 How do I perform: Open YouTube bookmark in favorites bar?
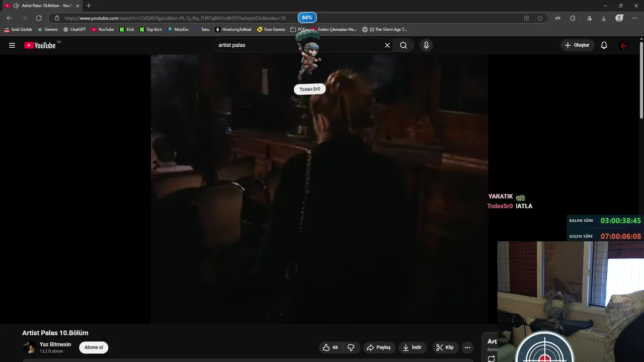pos(103,30)
